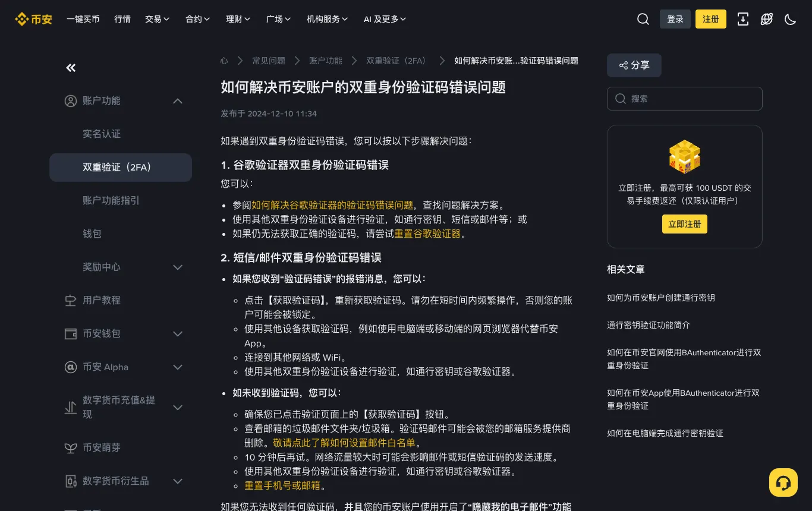Image resolution: width=812 pixels, height=511 pixels.
Task: Click the 币安萌芽 sprout icon
Action: click(x=71, y=448)
